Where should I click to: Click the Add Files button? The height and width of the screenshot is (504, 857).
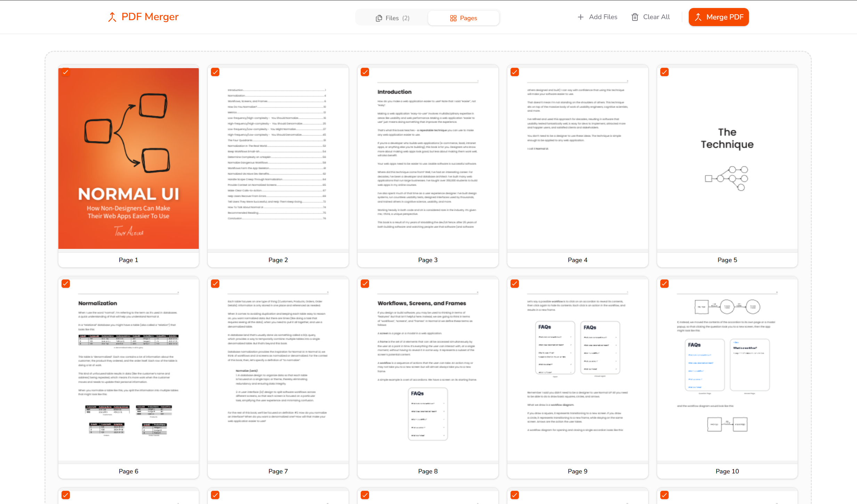coord(597,17)
